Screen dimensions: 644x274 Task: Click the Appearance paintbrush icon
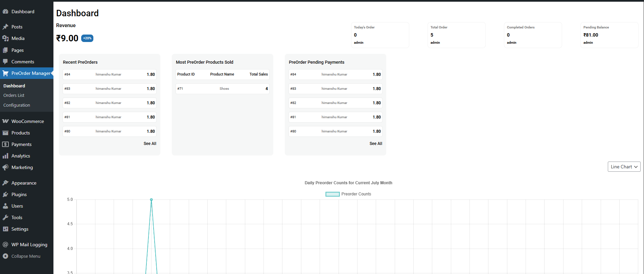pyautogui.click(x=5, y=183)
